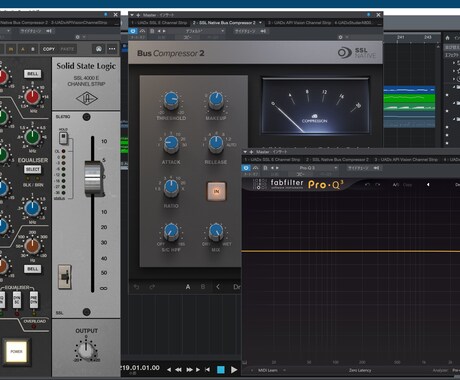This screenshot has width=460, height=380.
Task: Select tab 3 UADx API Vision Channel Strip in Pro-Q window
Action: (406, 160)
